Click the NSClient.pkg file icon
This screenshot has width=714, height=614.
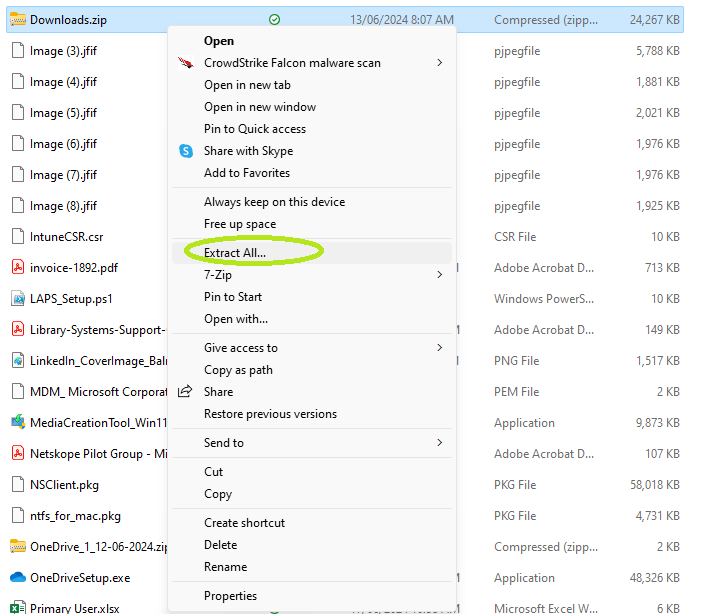(18, 484)
